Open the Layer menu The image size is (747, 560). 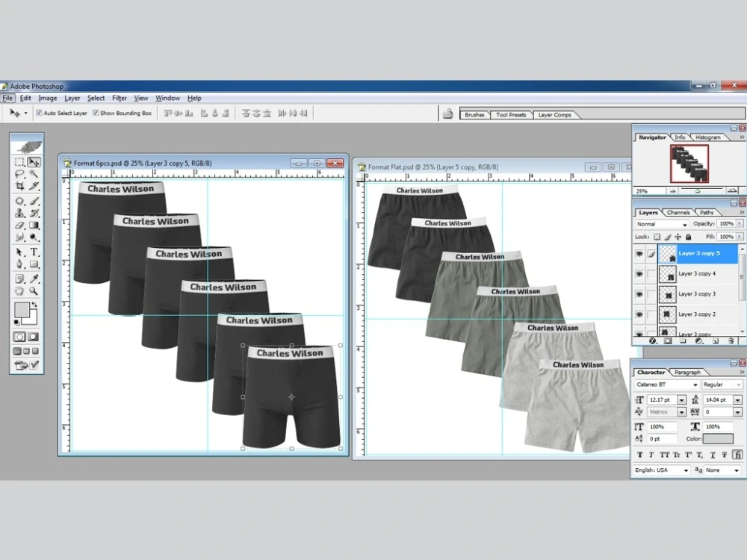tap(72, 98)
